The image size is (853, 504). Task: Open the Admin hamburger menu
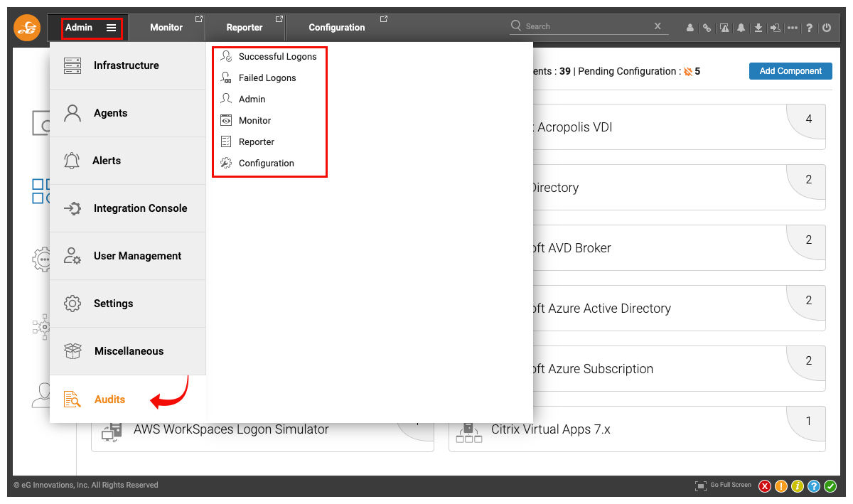point(112,28)
